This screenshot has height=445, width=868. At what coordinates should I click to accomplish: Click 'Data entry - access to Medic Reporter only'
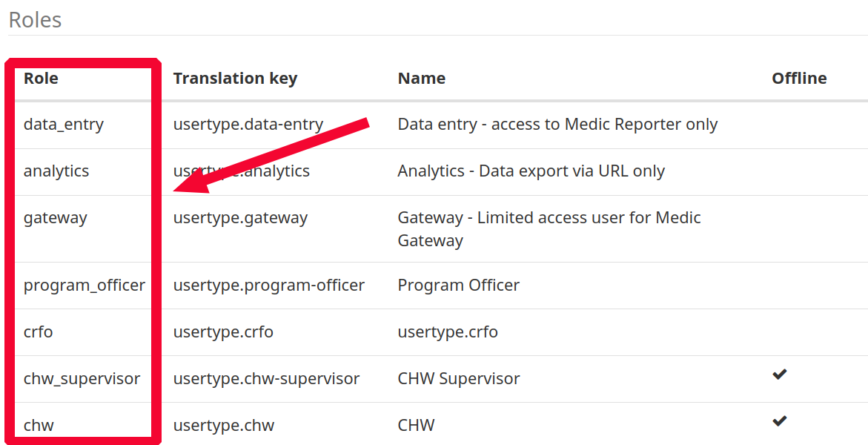point(557,125)
